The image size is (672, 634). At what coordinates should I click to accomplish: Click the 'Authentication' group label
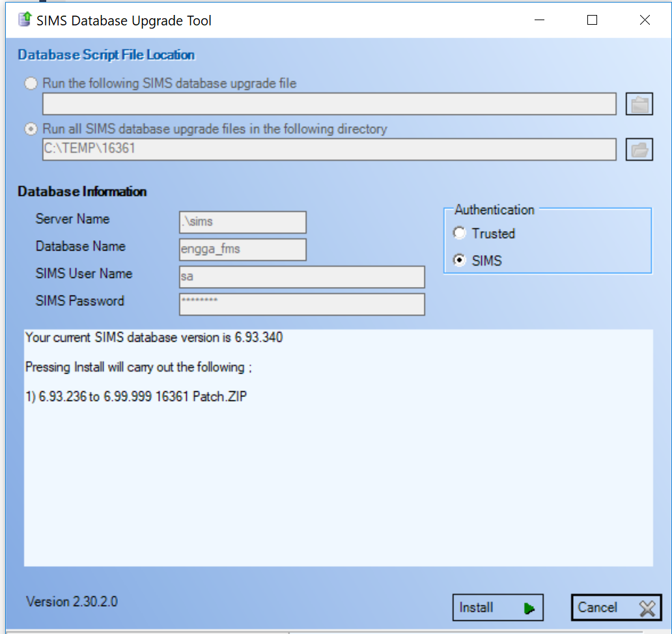pos(495,210)
